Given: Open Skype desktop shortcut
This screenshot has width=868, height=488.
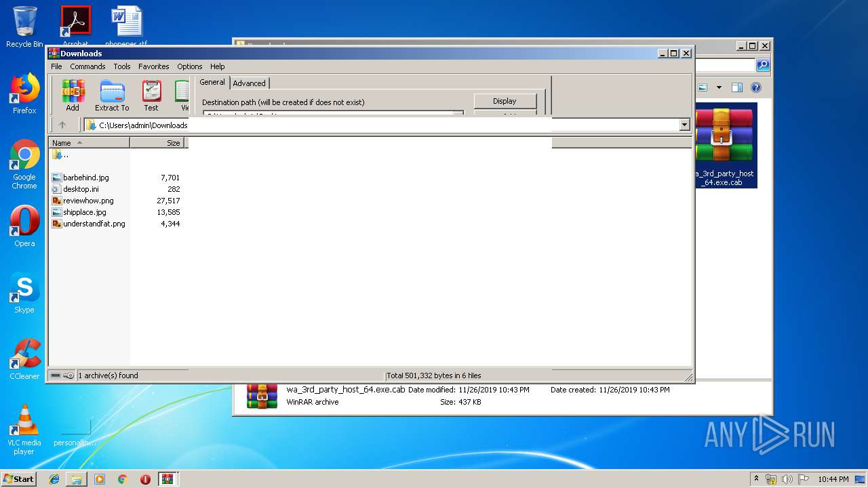Looking at the screenshot, I should (24, 293).
